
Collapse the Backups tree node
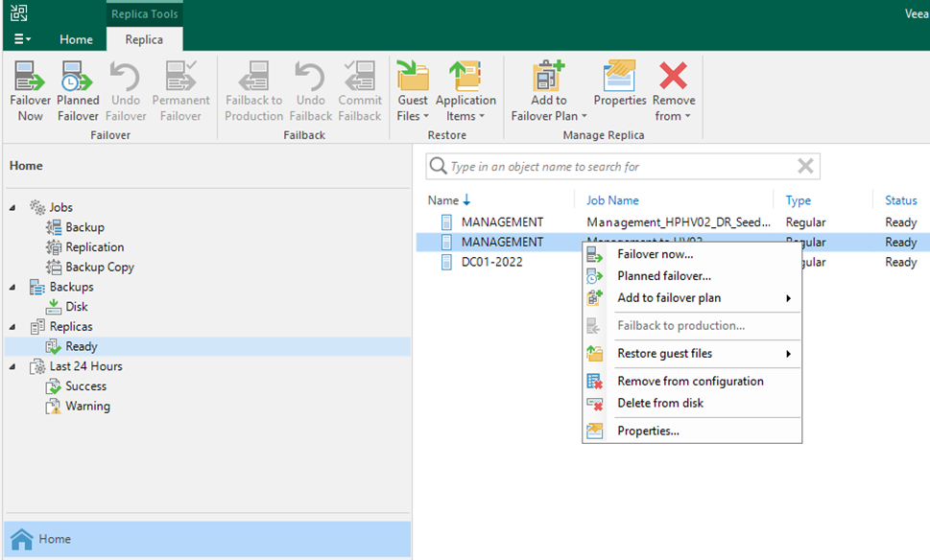[x=12, y=287]
